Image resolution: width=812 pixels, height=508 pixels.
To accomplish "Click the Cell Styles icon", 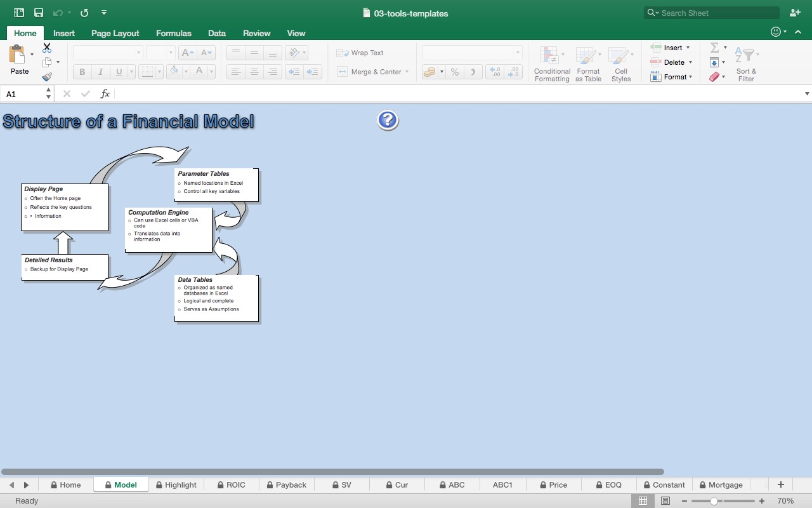I will (x=620, y=63).
